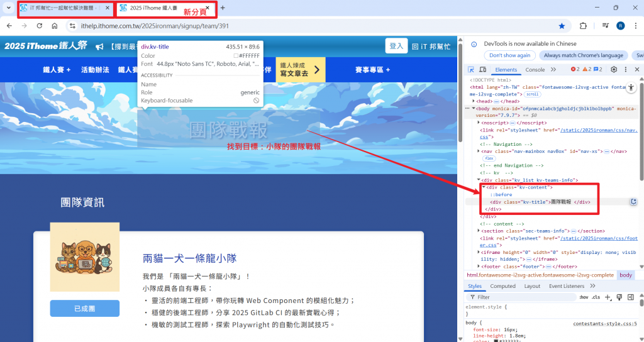Viewport: 644px width, 342px height.
Task: Toggle the :hov element state button
Action: click(x=584, y=297)
